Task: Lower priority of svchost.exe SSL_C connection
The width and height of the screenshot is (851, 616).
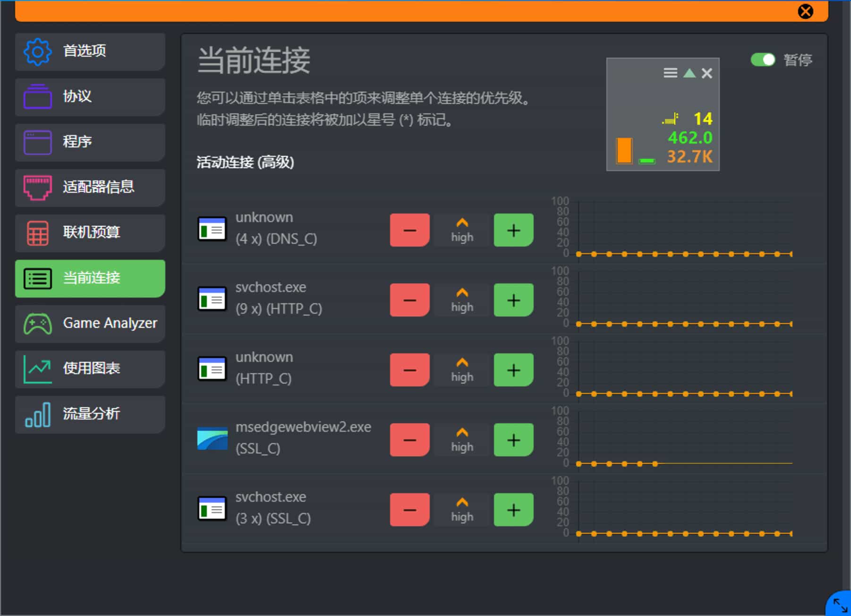Action: 409,510
